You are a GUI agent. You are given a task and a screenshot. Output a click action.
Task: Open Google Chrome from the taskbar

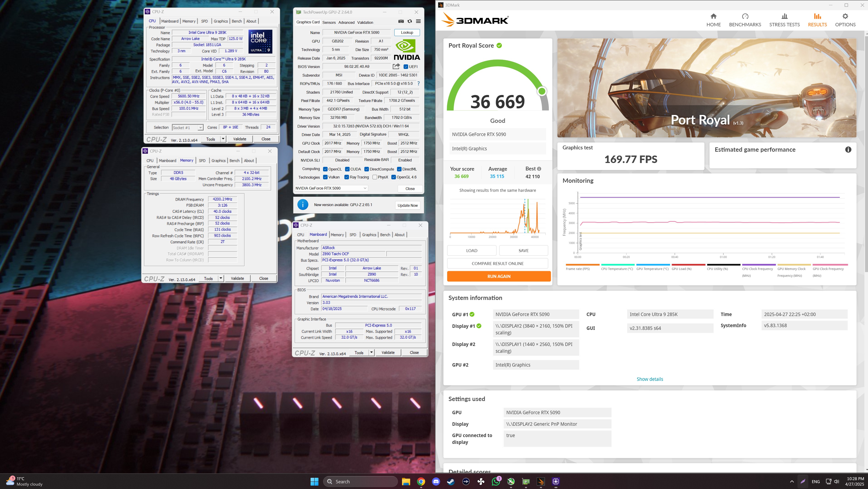click(421, 482)
